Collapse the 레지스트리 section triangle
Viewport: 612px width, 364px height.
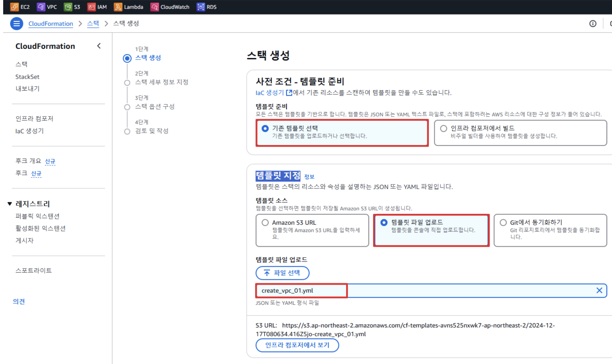coord(10,204)
